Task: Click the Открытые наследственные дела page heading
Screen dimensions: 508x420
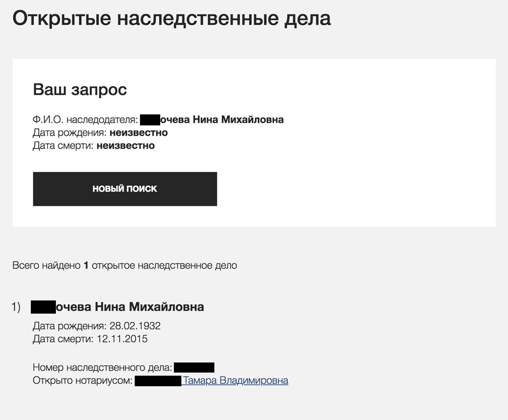Action: click(171, 18)
